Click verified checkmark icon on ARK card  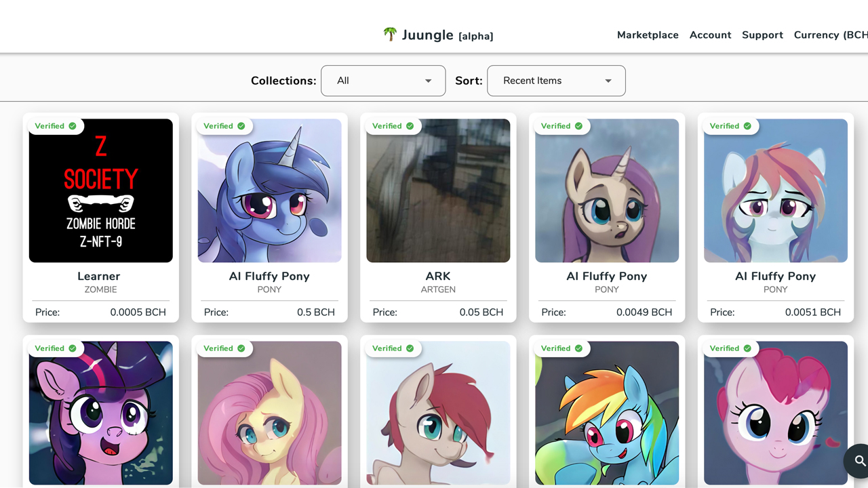[410, 126]
